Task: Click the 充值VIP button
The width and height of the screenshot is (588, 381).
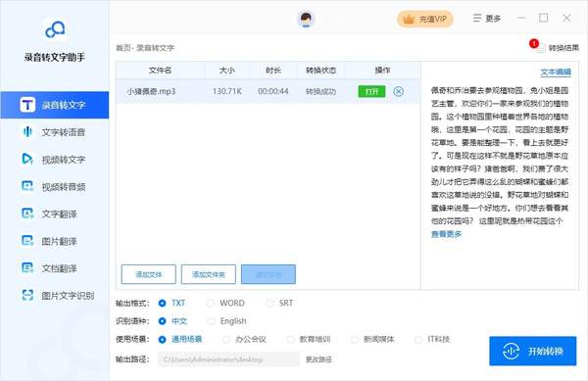Action: coord(425,19)
